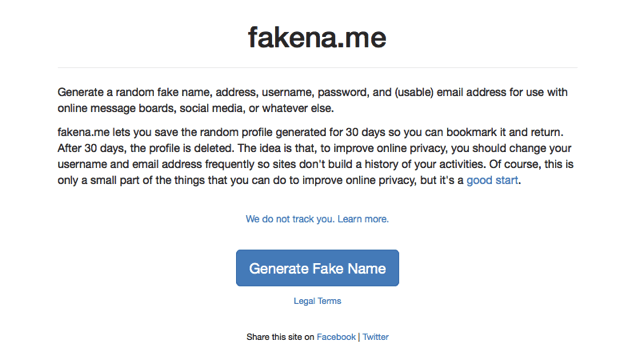Click the word "(usable)" in the intro
This screenshot has width=640, height=360.
point(414,92)
